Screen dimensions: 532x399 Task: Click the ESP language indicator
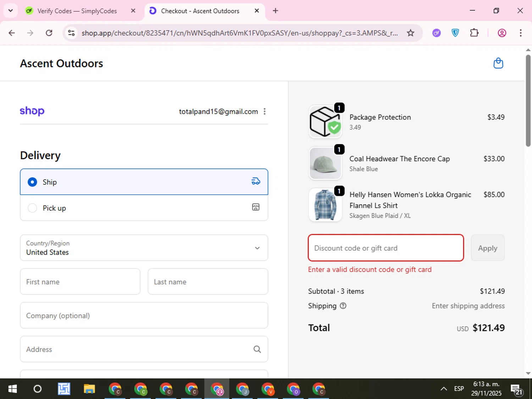tap(459, 389)
